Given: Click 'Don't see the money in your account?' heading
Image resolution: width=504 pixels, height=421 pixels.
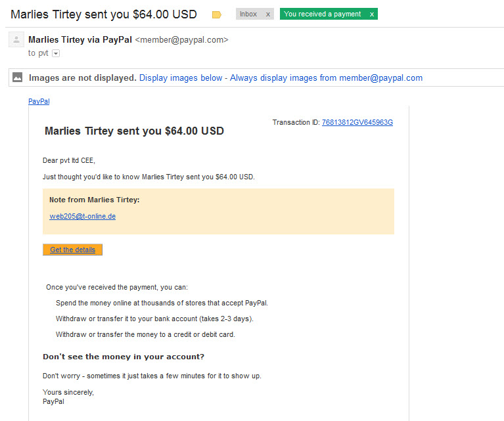Looking at the screenshot, I should 124,357.
